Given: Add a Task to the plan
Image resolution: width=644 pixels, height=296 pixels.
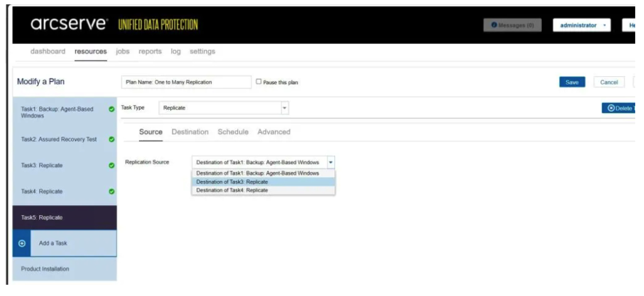Looking at the screenshot, I should pos(65,243).
